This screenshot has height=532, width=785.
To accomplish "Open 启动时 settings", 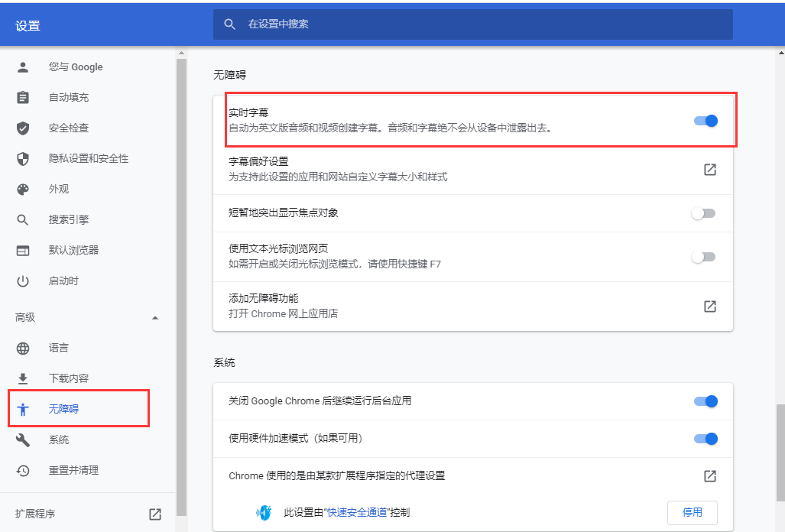I will (x=63, y=281).
